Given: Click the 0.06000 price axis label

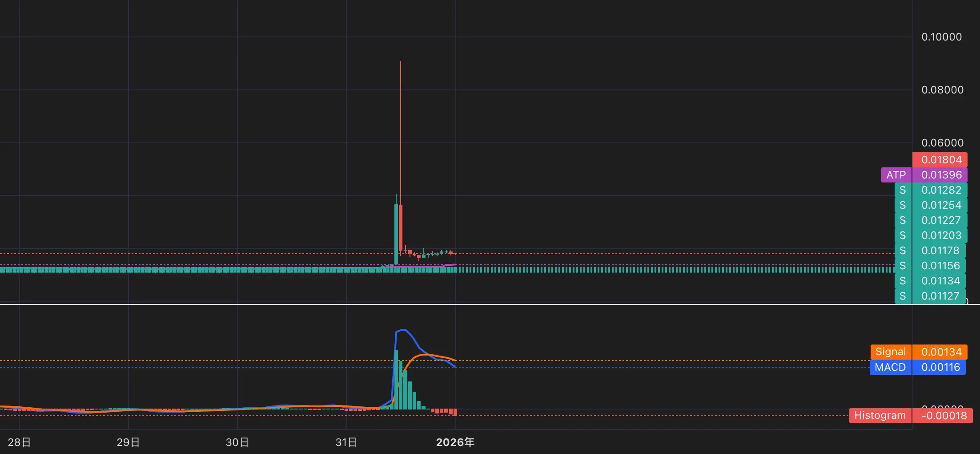Looking at the screenshot, I should (942, 143).
